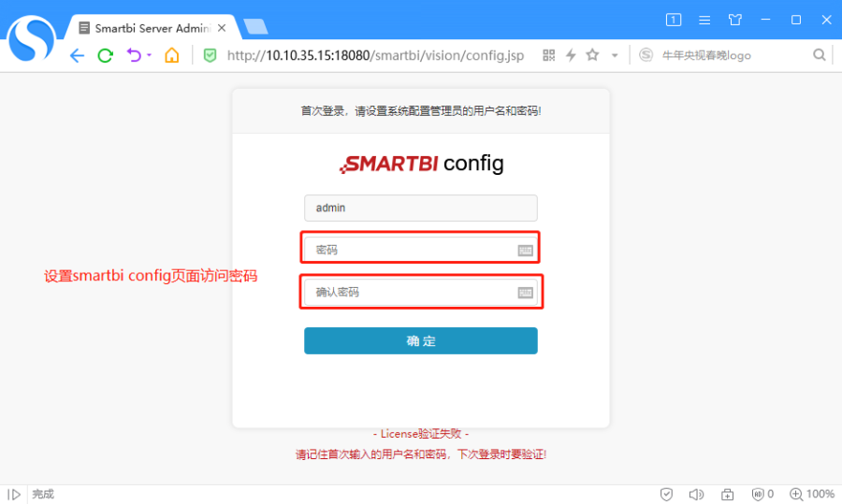Click the status bar shield icon
This screenshot has width=842, height=504.
[x=666, y=495]
